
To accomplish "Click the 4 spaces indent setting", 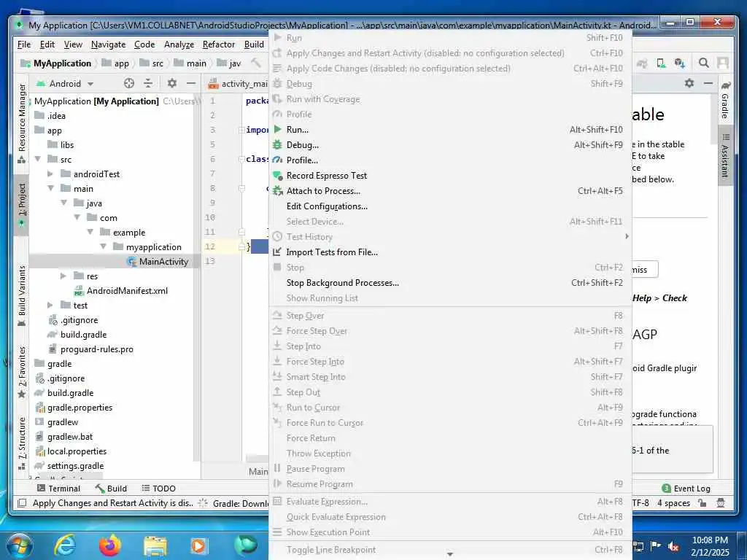I will (x=673, y=503).
